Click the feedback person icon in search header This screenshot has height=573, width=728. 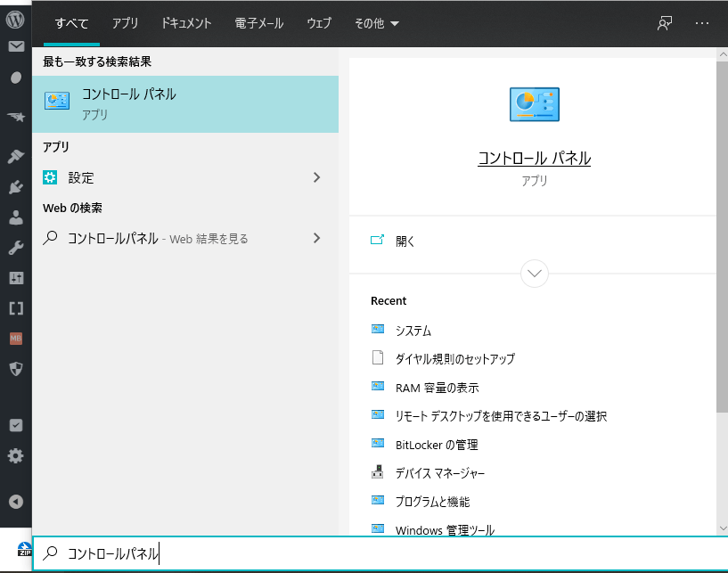coord(665,23)
